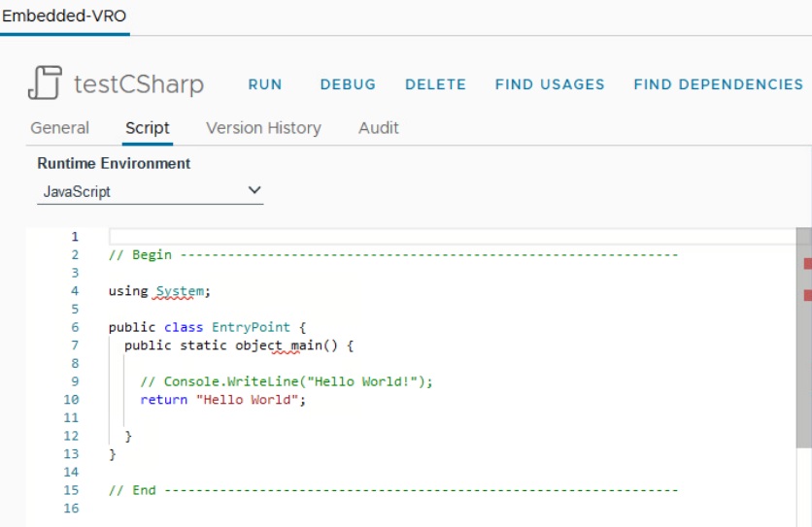
Task: Click the testCSharp action script icon
Action: (x=45, y=82)
